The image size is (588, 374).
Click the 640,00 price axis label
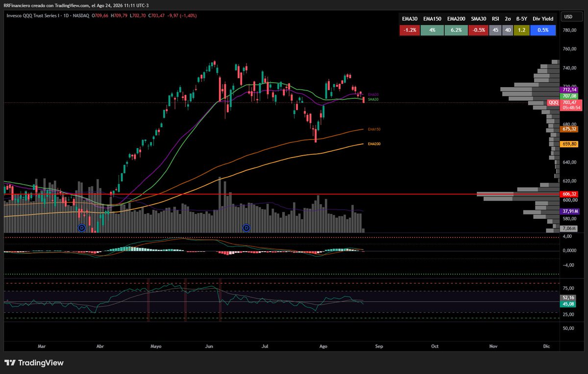(569, 162)
